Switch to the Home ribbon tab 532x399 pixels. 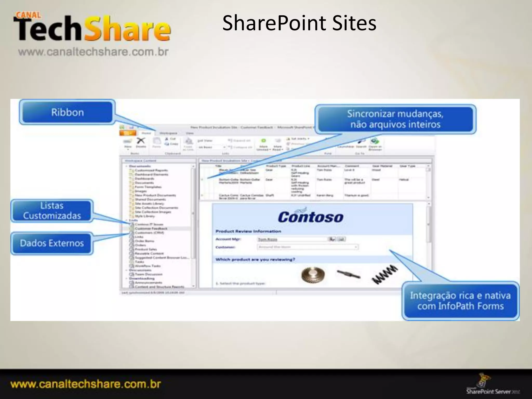[146, 133]
